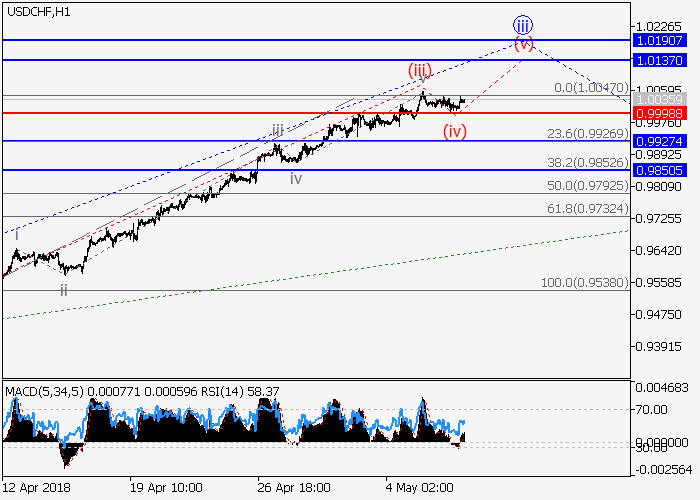Screen dimensions: 700x500
Task: Select the blue 0.98505 price level tag
Action: [x=660, y=170]
